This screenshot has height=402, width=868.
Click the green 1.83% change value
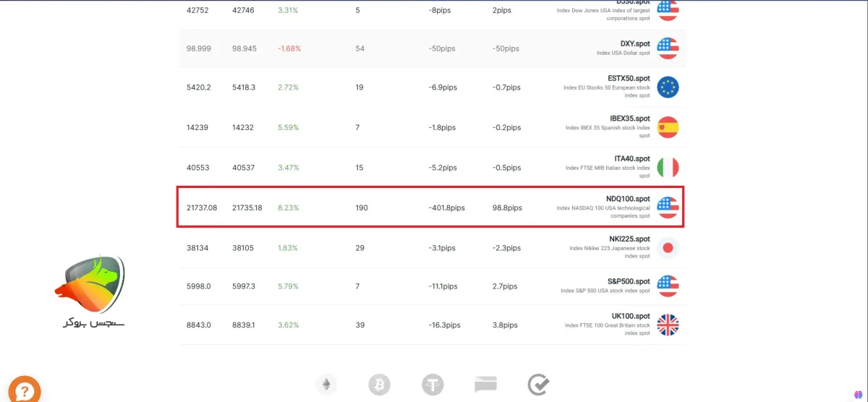click(288, 248)
